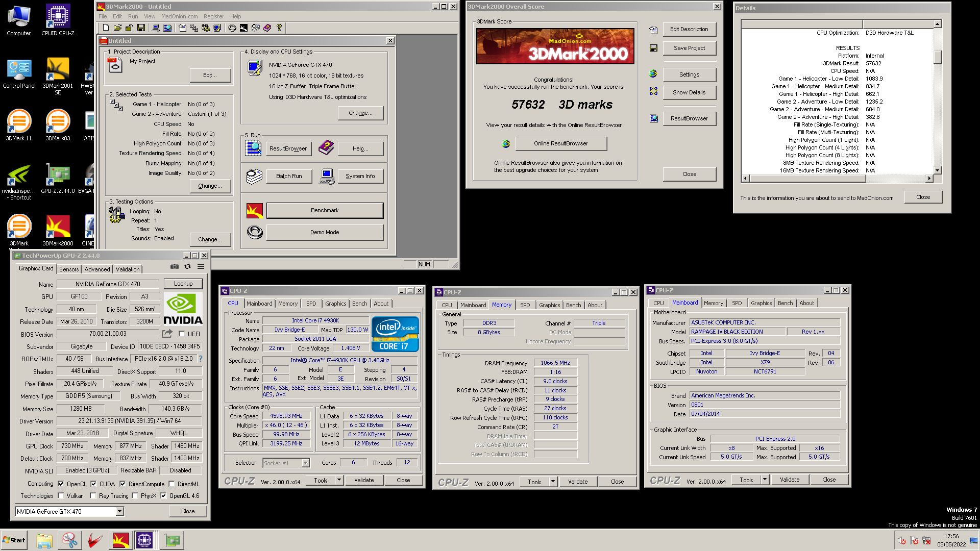The width and height of the screenshot is (980, 551).
Task: Expand Tools dropdown arrow in CPU-Z CPU window
Action: (338, 480)
